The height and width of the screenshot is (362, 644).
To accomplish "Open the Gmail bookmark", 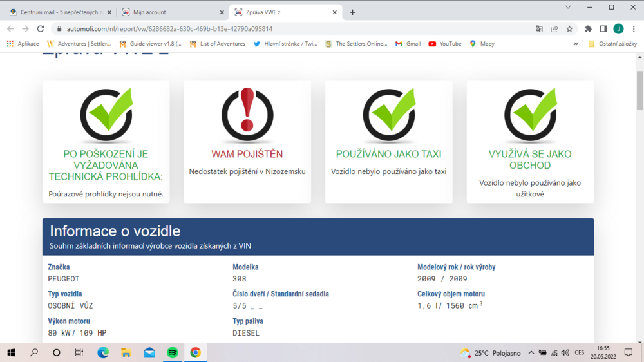I will click(408, 44).
